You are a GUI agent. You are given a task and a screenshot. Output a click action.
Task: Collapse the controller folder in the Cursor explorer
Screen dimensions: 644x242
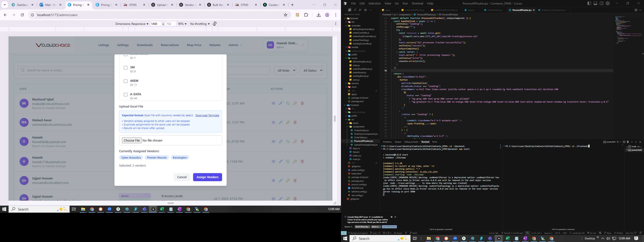coord(356,26)
